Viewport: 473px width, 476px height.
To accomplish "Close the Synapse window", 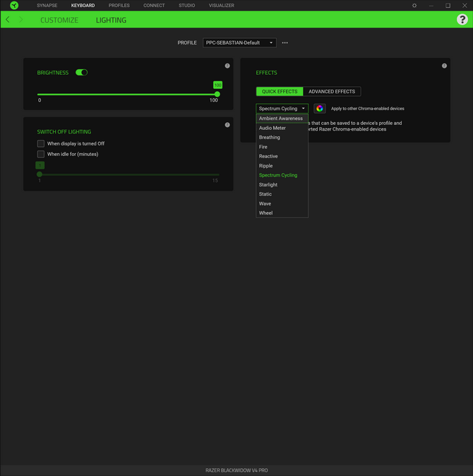I will (465, 6).
